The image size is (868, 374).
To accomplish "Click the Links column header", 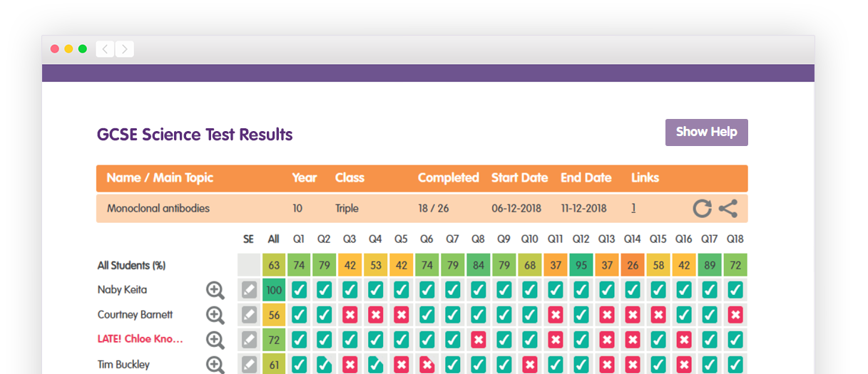I will [x=645, y=178].
